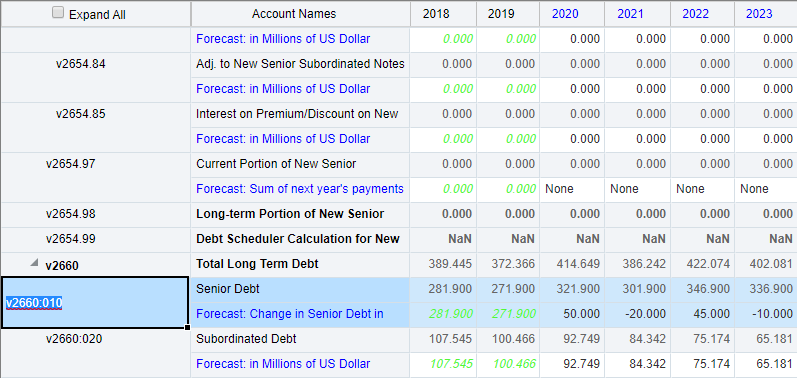This screenshot has width=797, height=378.
Task: Click the Account Names column header
Action: point(294,14)
